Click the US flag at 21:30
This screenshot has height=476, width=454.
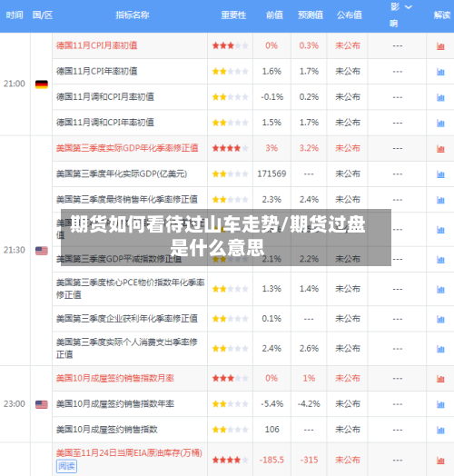(42, 251)
